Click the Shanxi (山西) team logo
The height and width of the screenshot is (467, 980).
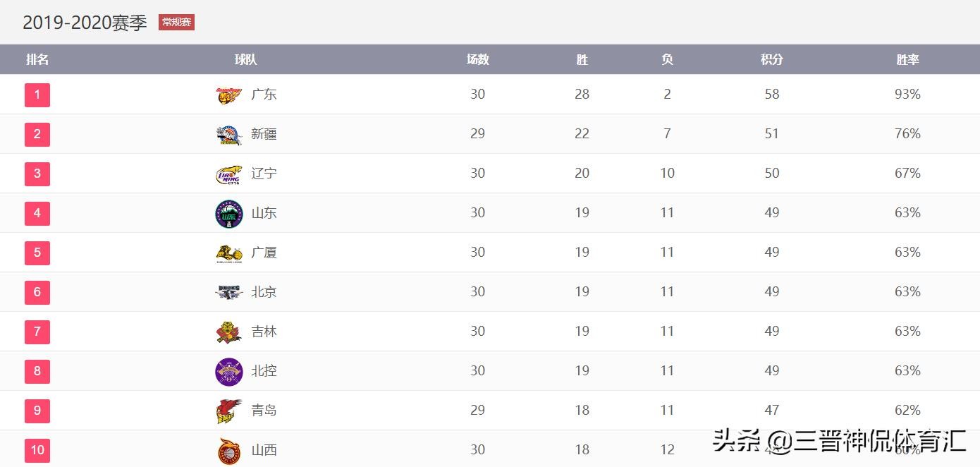(229, 450)
